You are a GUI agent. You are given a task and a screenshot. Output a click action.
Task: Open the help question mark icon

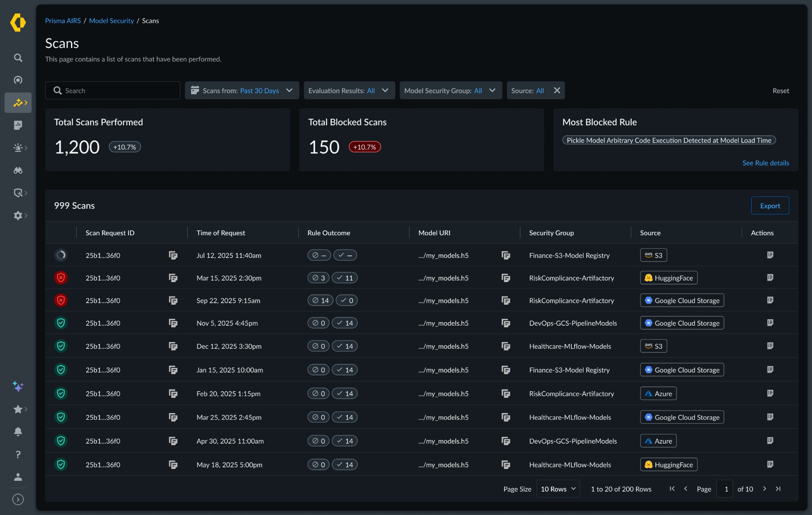tap(18, 454)
